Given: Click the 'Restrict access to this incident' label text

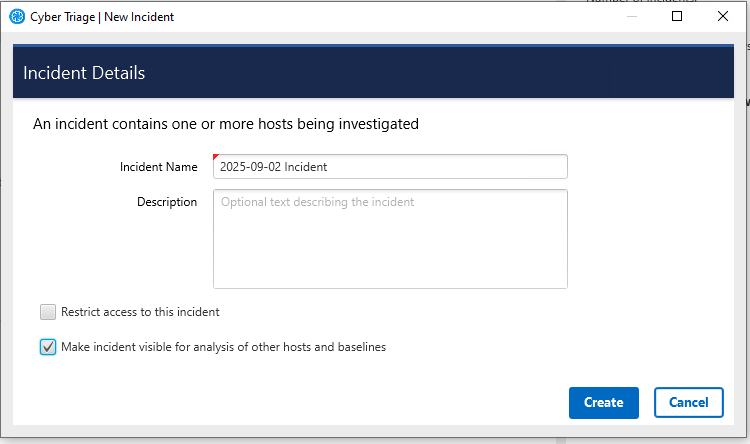Looking at the screenshot, I should point(140,311).
